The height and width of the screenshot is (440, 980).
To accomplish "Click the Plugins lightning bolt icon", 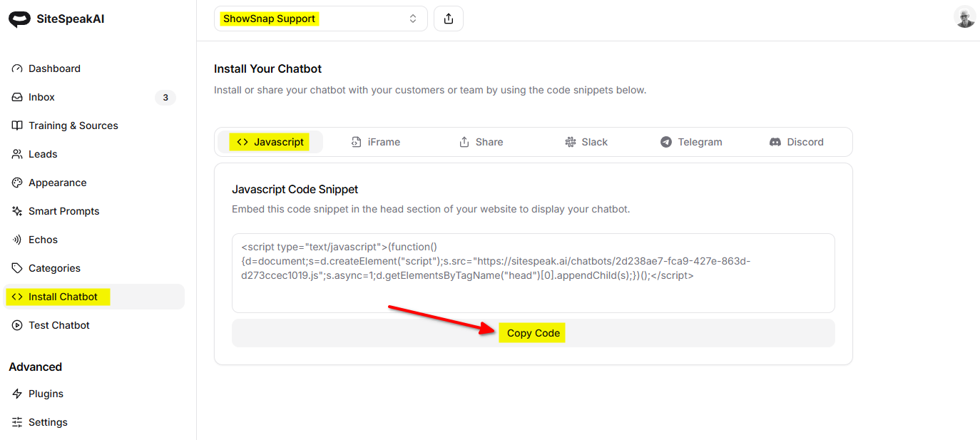I will coord(17,394).
